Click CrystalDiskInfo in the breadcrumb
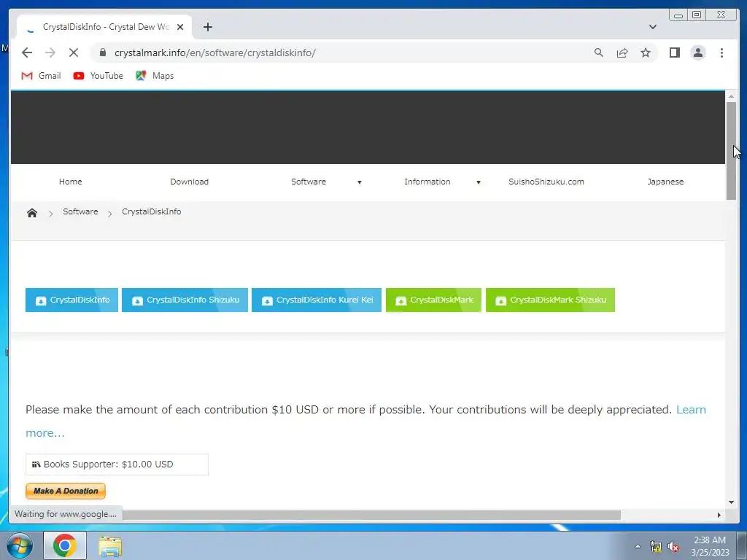The width and height of the screenshot is (747, 560). 152,211
